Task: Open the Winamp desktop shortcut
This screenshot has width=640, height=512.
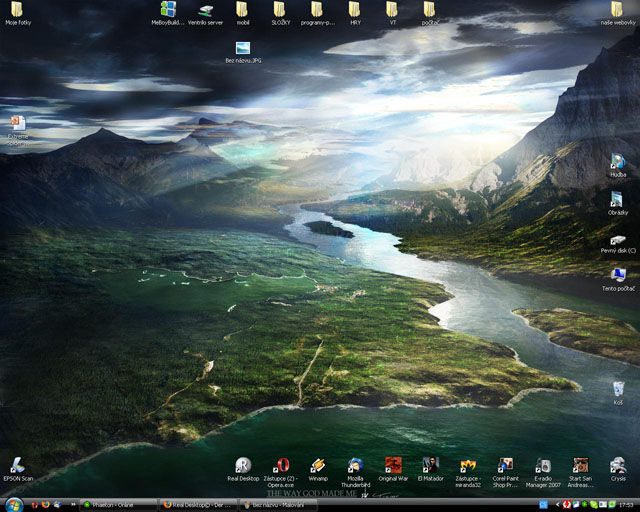Action: (x=318, y=465)
